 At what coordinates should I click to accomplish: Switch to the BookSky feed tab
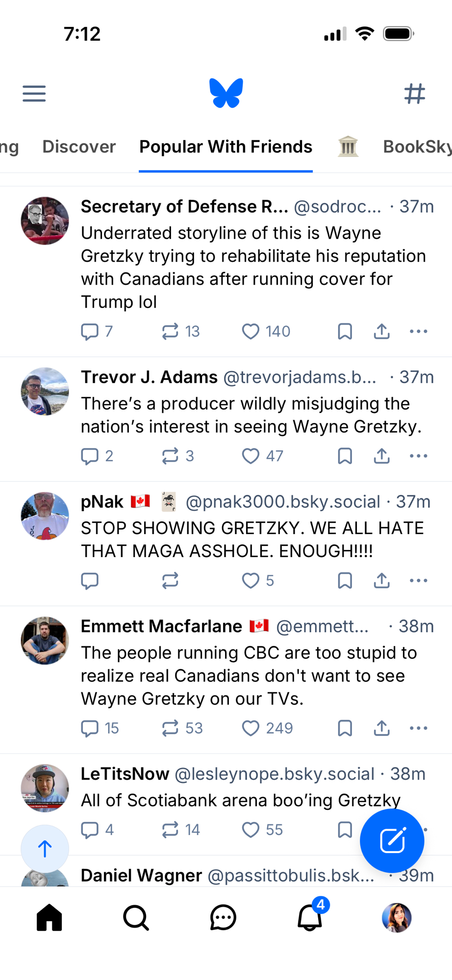[x=417, y=147]
